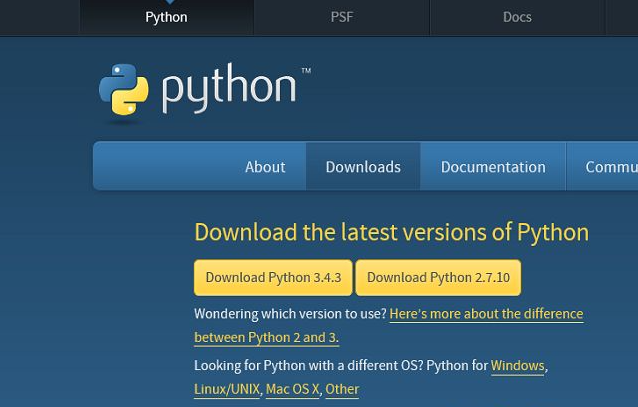Open the PSF top tab
638x407 pixels.
tap(342, 17)
